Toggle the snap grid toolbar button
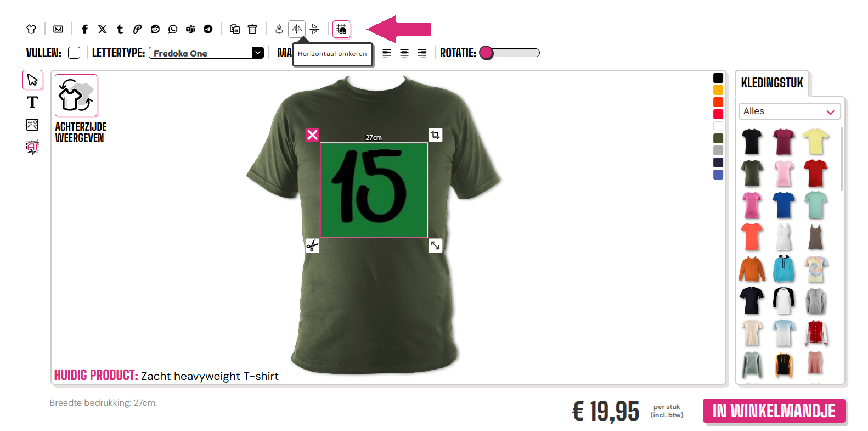Viewport: 868px width, 431px height. (341, 29)
